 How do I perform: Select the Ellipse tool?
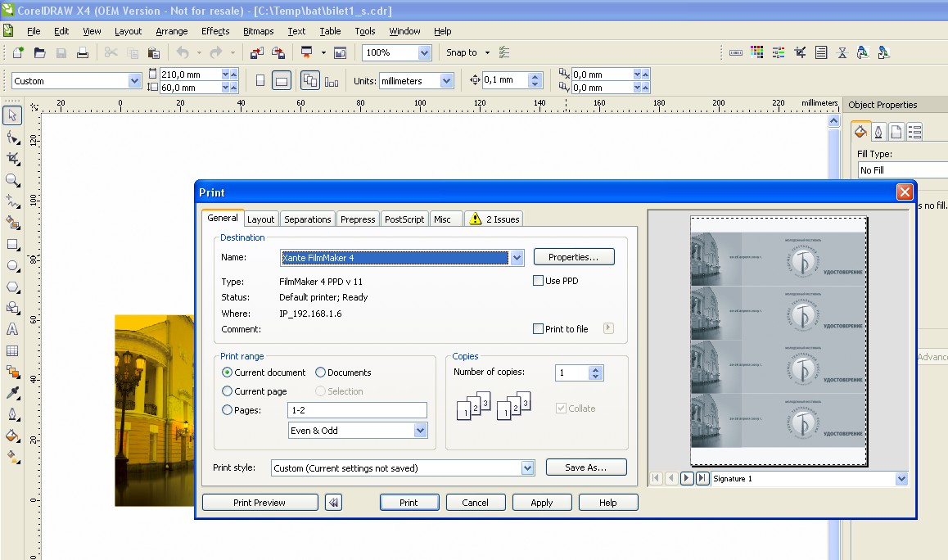[x=12, y=265]
